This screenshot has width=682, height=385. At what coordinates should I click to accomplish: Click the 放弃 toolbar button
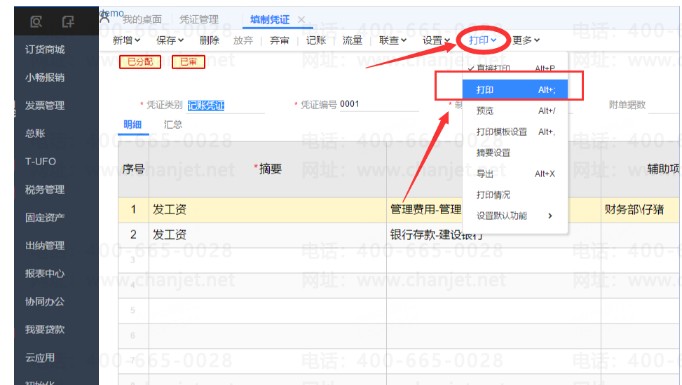(243, 40)
